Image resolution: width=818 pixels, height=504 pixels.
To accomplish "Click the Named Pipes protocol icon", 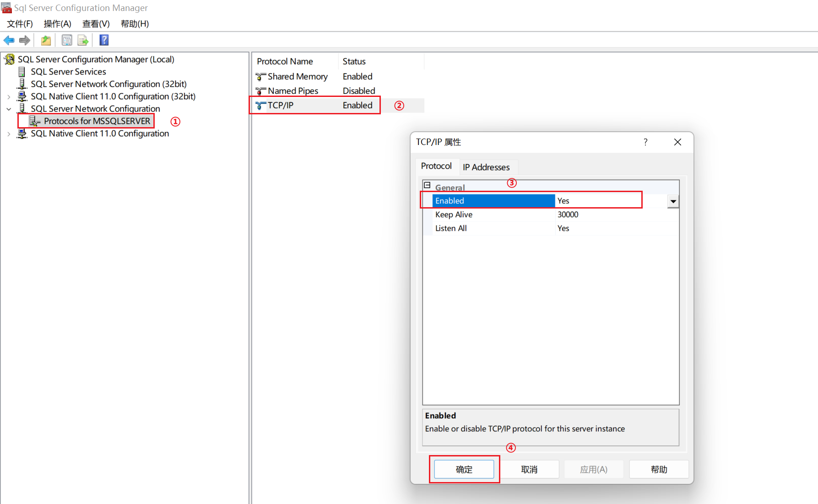I will (260, 91).
